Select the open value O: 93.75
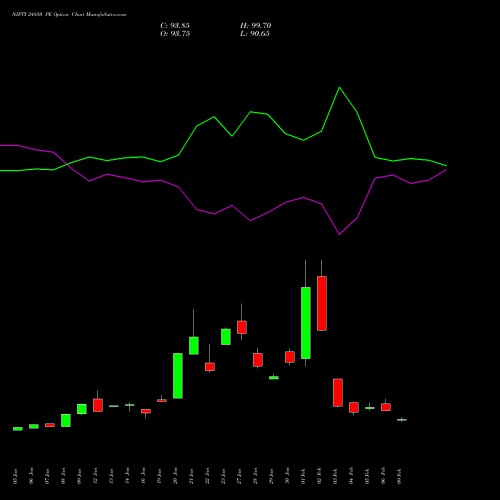Image resolution: width=500 pixels, height=500 pixels. pos(175,34)
